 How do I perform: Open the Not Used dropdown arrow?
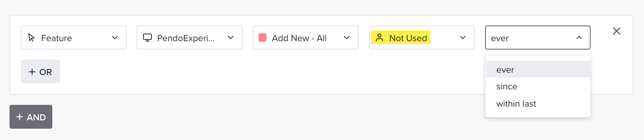coord(463,38)
